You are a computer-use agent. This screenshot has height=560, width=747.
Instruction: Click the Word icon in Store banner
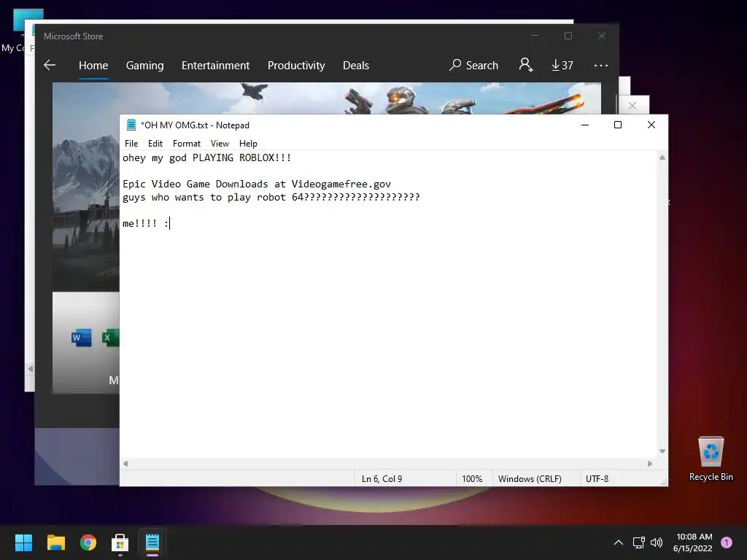pyautogui.click(x=82, y=338)
